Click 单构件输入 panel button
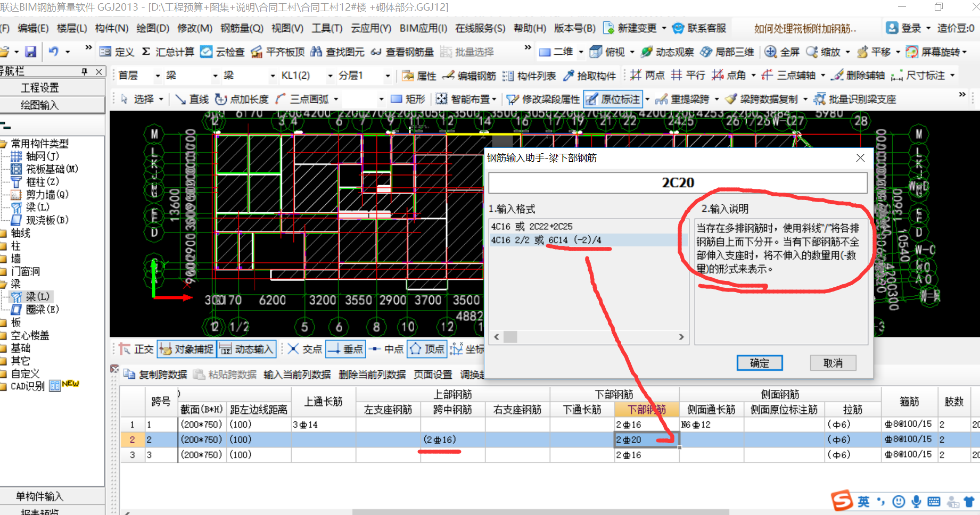 pyautogui.click(x=52, y=496)
